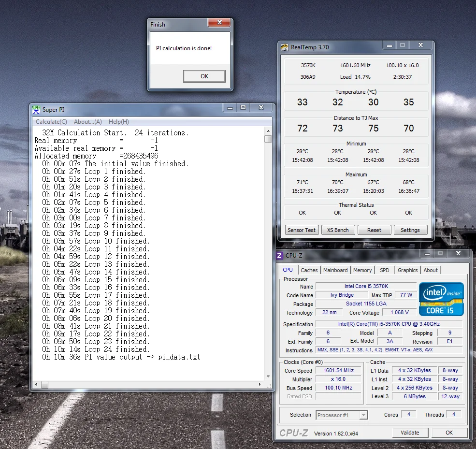Minimize the Super PI window
This screenshot has width=476, height=449.
coord(230,108)
